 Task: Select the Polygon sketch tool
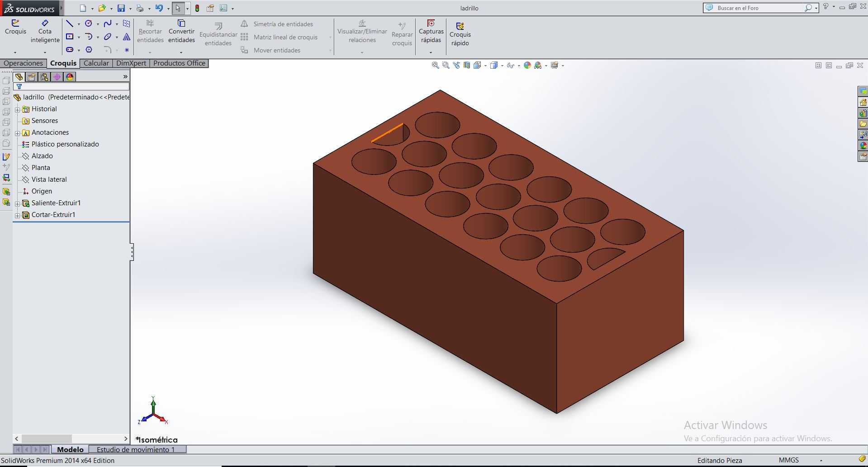click(x=89, y=50)
